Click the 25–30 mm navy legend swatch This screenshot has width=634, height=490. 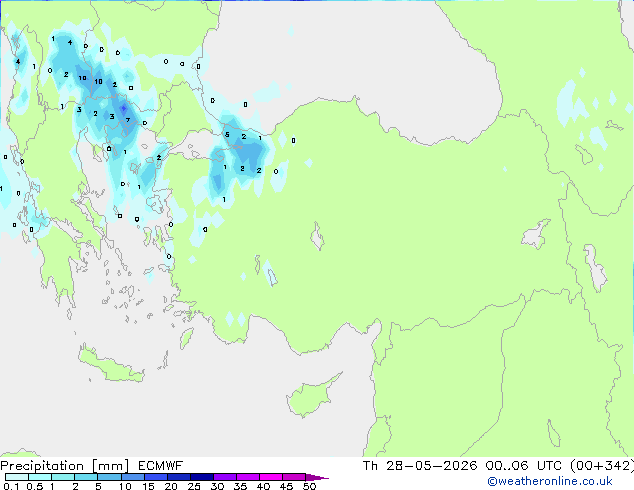pyautogui.click(x=201, y=477)
